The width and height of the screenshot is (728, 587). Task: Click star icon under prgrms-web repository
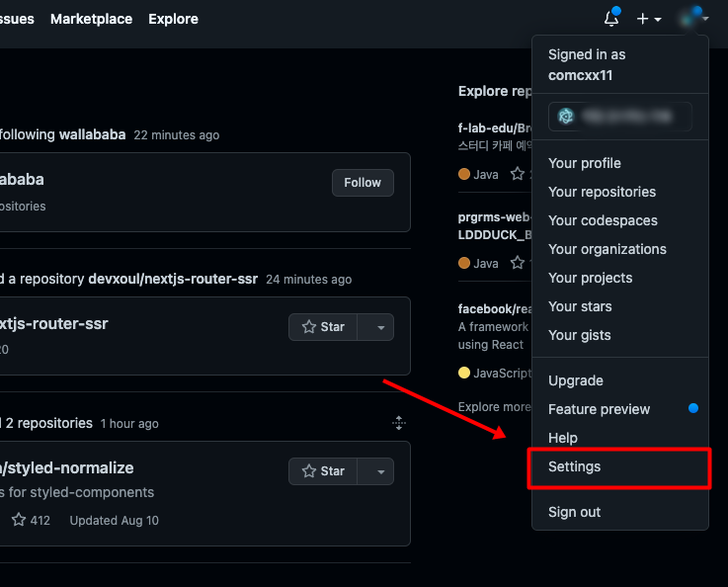pyautogui.click(x=518, y=263)
